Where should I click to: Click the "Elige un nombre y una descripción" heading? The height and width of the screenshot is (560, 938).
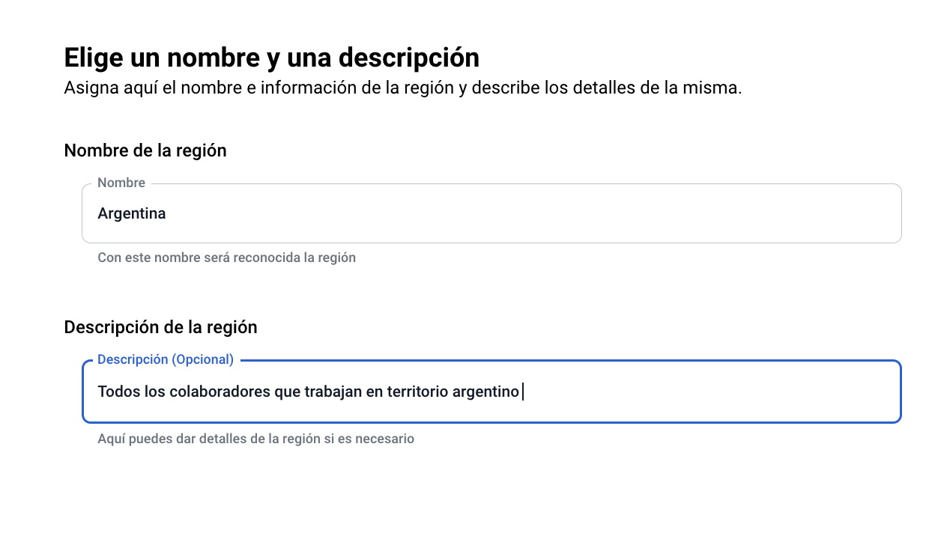[x=271, y=58]
